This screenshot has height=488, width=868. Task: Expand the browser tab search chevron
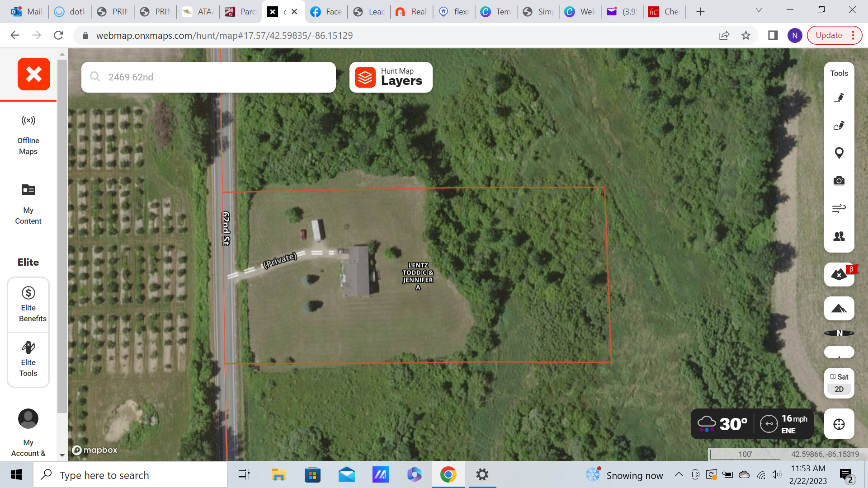pos(759,10)
